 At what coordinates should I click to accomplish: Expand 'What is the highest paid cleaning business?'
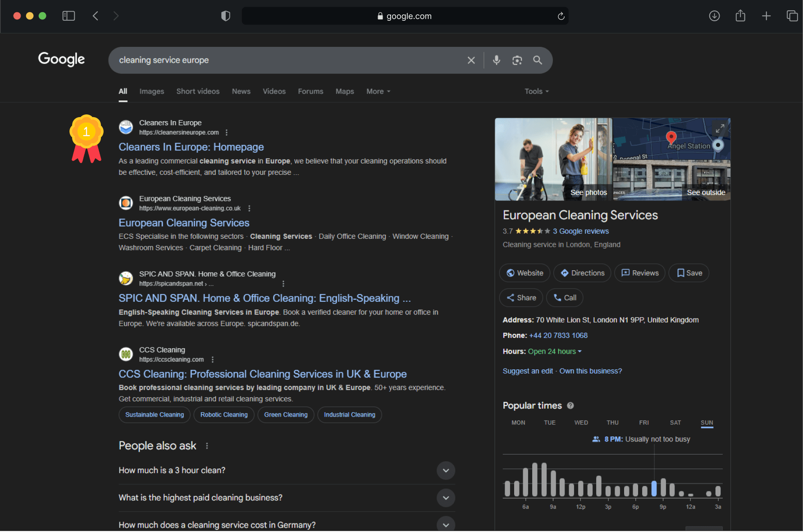(x=287, y=498)
